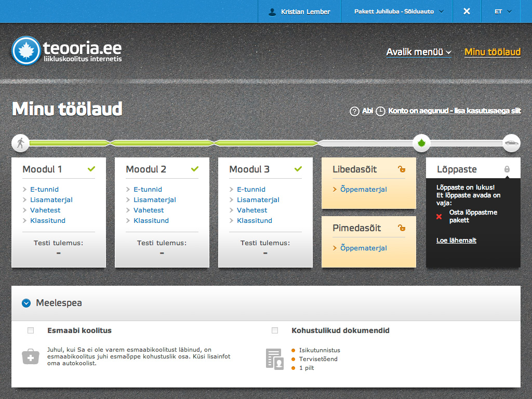Viewport: 532px width, 399px height.
Task: Click the Abi question mark icon
Action: (x=354, y=111)
